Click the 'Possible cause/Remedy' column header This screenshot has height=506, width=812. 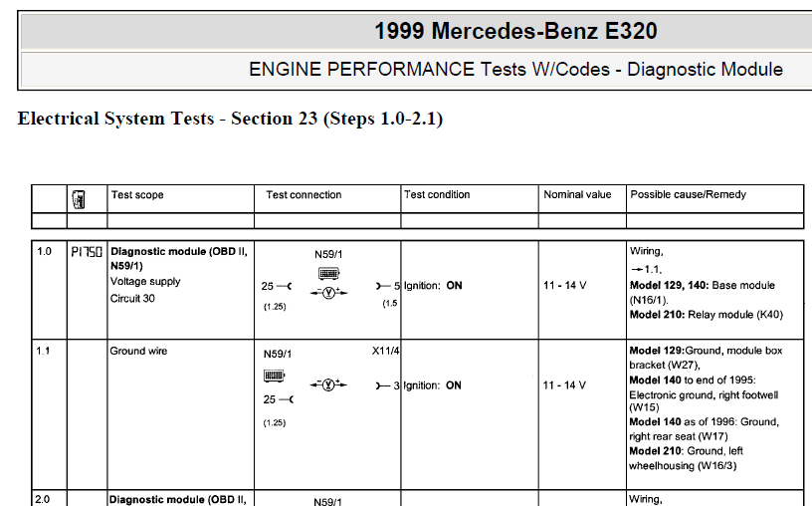point(689,194)
